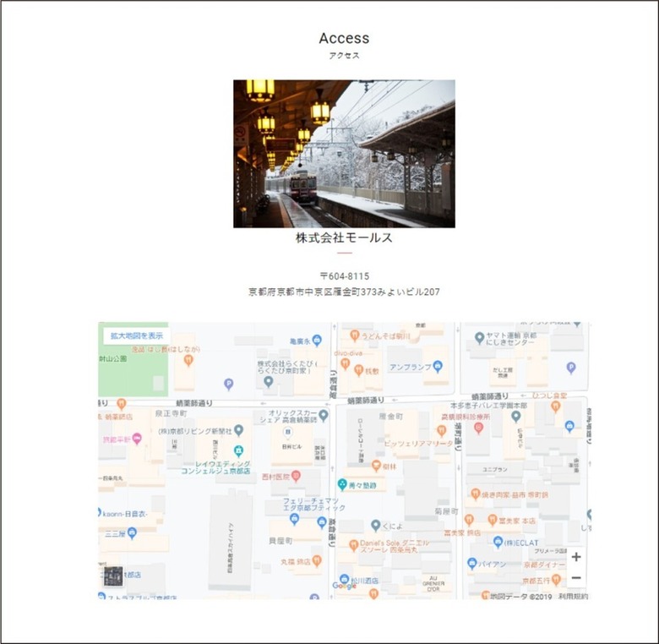The height and width of the screenshot is (644, 659).
Task: Select the ピッツェリアマリータ restaurant pin
Action: (x=441, y=430)
